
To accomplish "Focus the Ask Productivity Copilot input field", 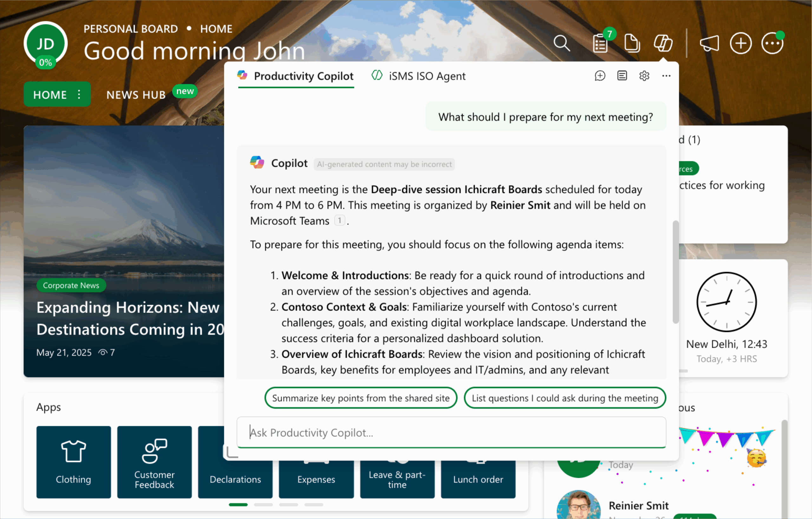I will [451, 432].
